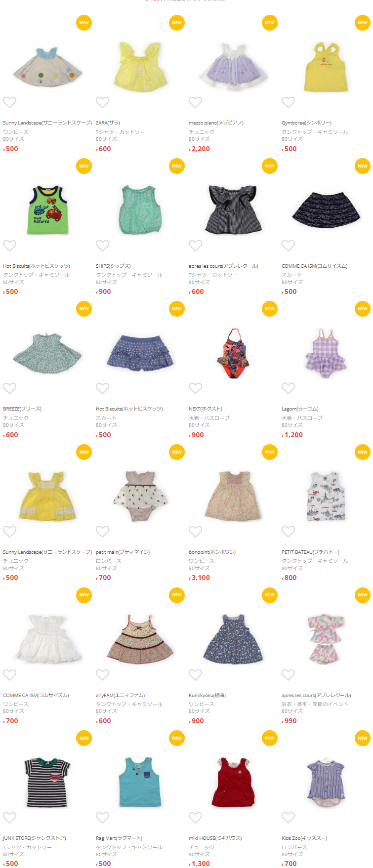Open the anyFAM camisole product title

tap(120, 695)
